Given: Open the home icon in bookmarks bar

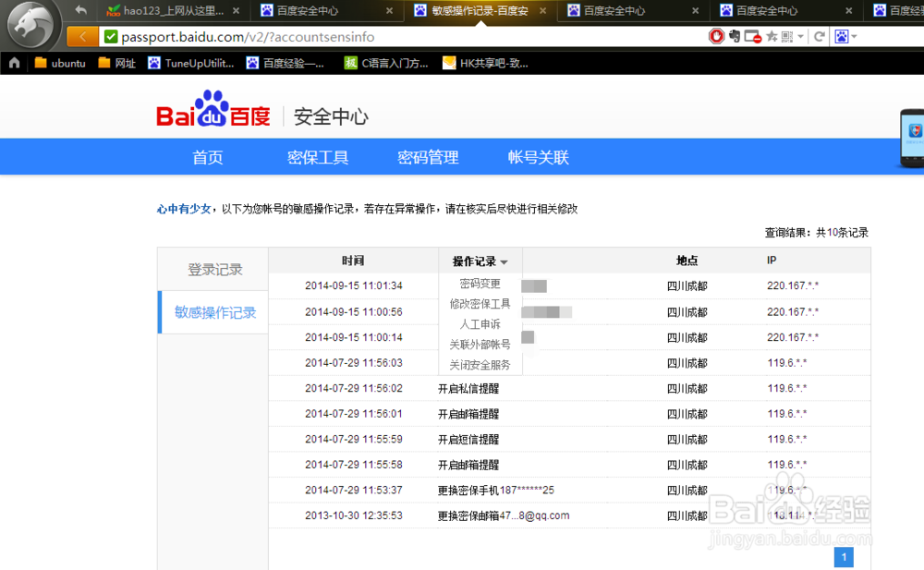Looking at the screenshot, I should [14, 63].
